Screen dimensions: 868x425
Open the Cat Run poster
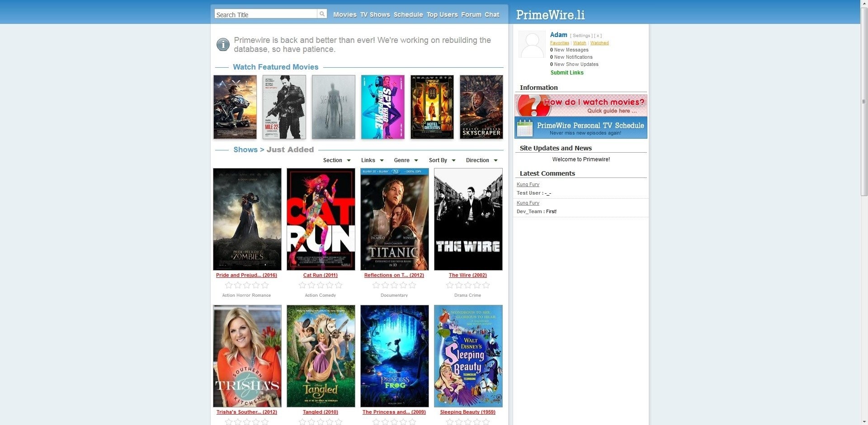(321, 219)
